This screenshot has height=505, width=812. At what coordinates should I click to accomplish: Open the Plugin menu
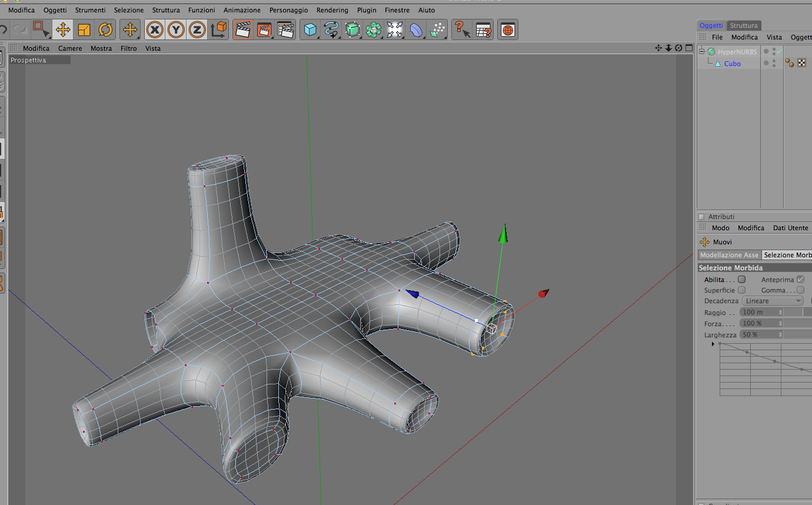[367, 10]
